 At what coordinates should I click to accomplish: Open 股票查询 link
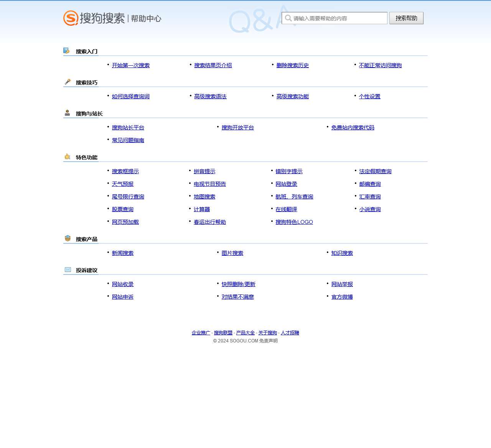pyautogui.click(x=123, y=209)
